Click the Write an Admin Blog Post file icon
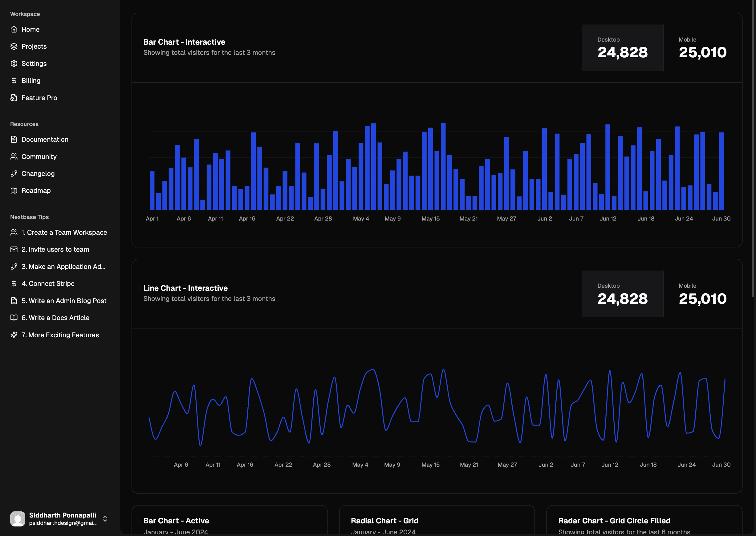 [14, 301]
